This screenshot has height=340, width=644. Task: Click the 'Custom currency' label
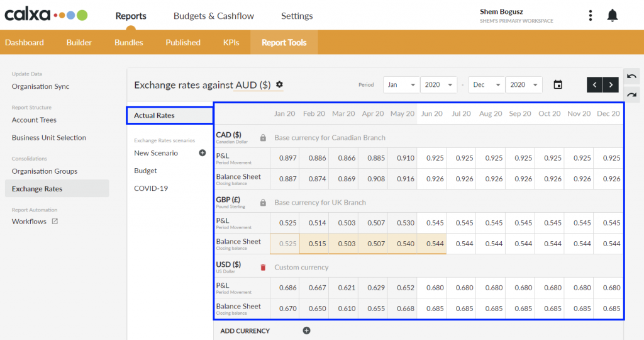tap(301, 267)
